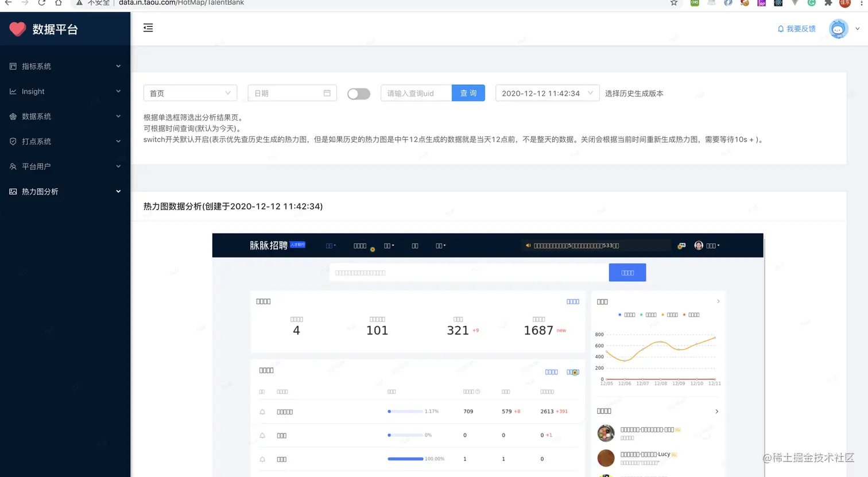Click the Chrome profile badge 佳东
The width and height of the screenshot is (868, 477).
click(845, 3)
